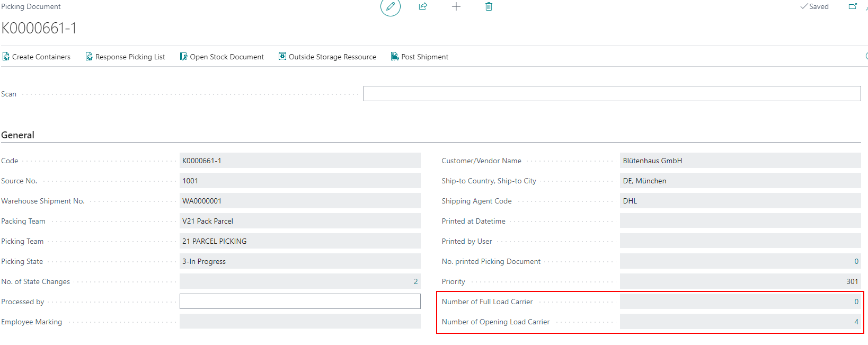Click the pencil edit icon
868x345 pixels.
pos(391,7)
